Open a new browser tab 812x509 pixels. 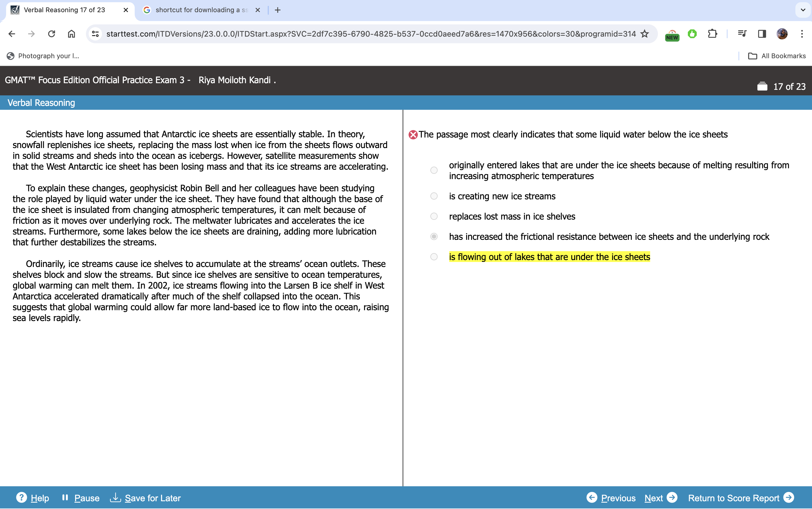tap(278, 10)
